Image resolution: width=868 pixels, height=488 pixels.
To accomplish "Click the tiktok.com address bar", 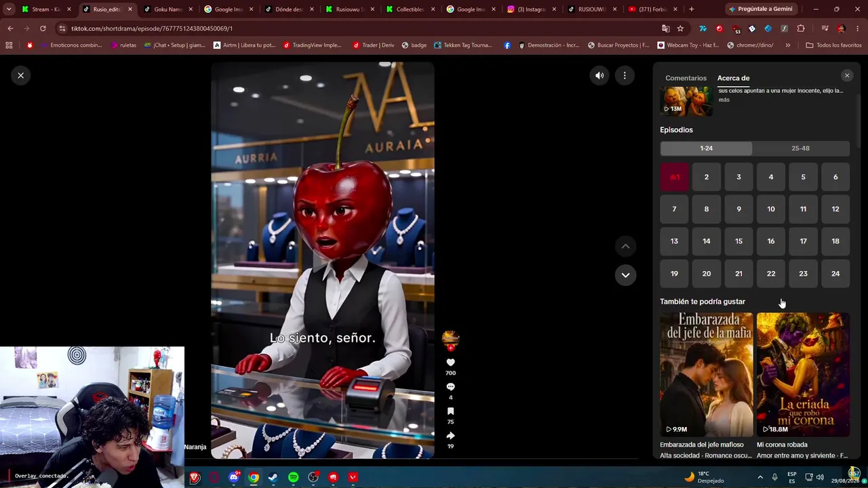I will click(x=359, y=28).
